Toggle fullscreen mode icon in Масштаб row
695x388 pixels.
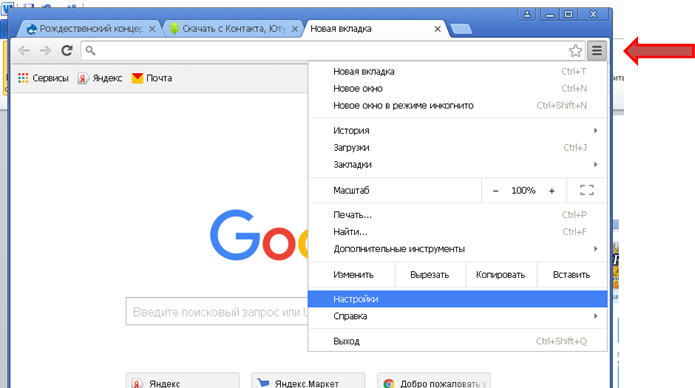[x=587, y=190]
